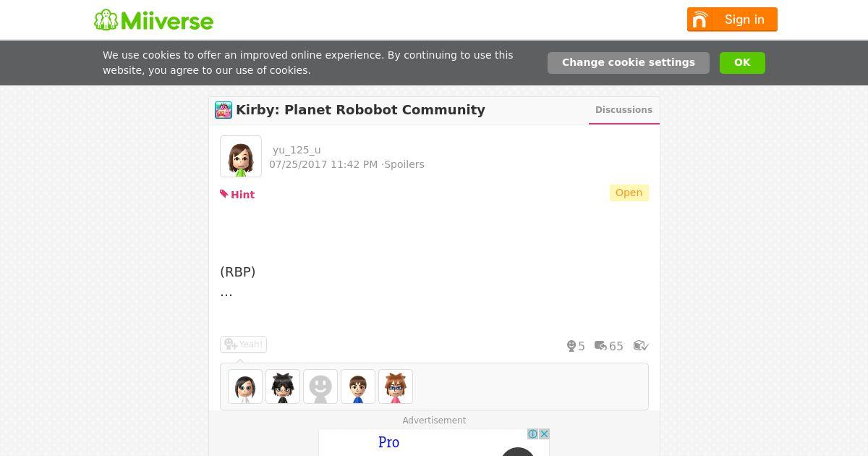Click the Miiverse logo
This screenshot has width=868, height=456.
(153, 20)
